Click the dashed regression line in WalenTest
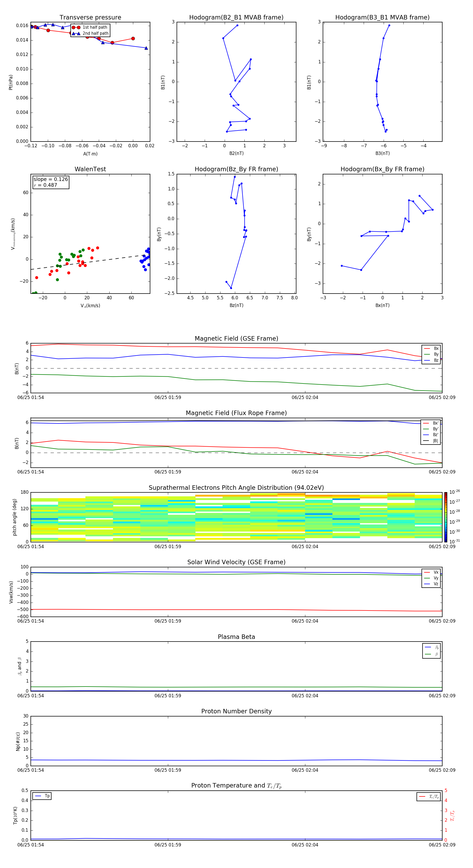 click(90, 262)
